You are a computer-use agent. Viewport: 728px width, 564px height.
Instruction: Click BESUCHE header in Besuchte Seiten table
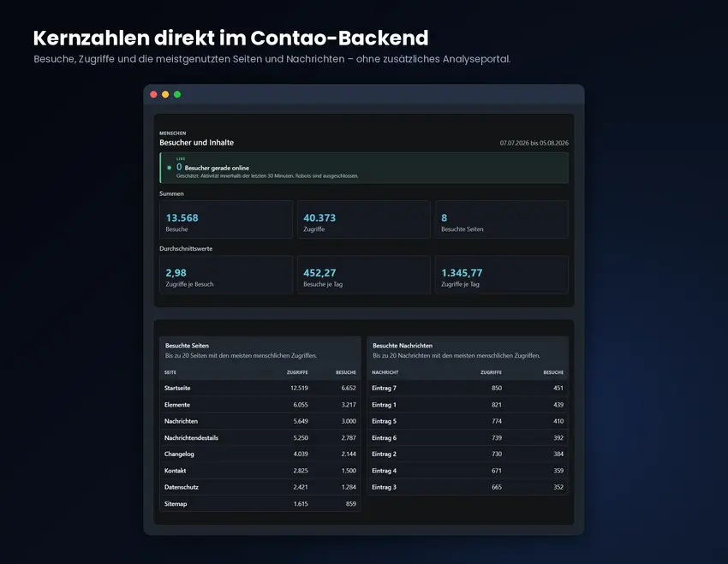tap(346, 372)
